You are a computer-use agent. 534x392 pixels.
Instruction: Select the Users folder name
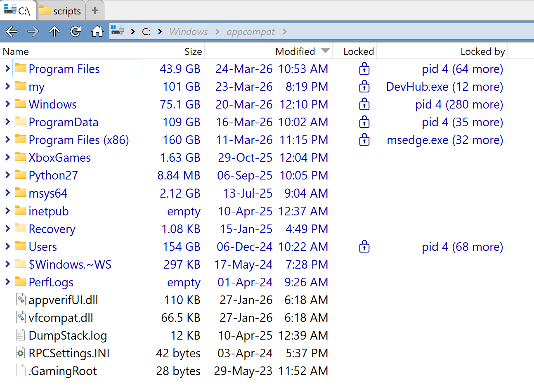click(43, 247)
